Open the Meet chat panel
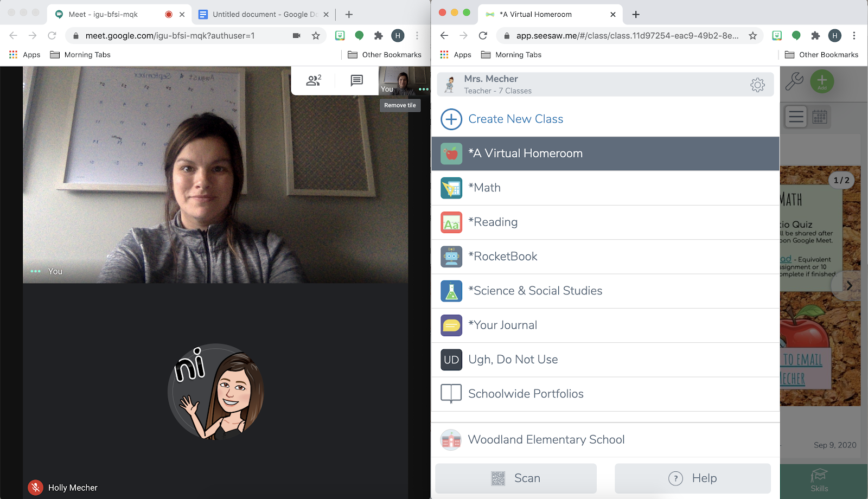The height and width of the screenshot is (499, 868). (356, 81)
